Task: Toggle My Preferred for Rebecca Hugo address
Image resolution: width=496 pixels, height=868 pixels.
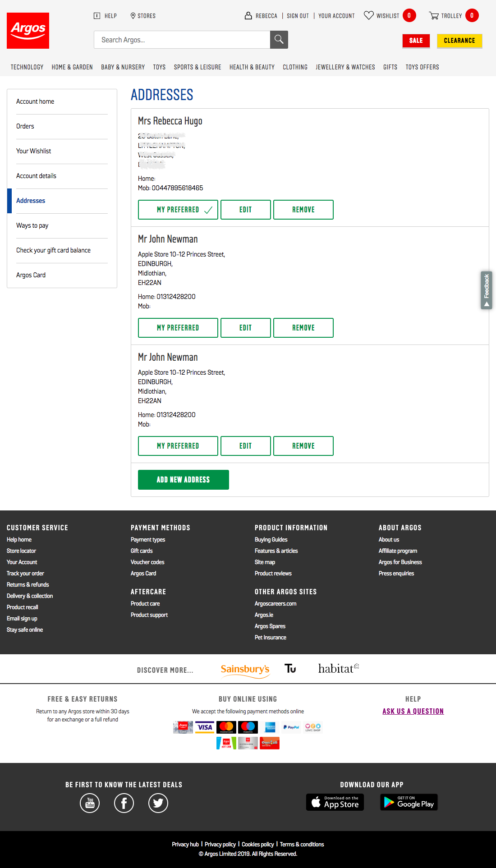Action: (x=178, y=210)
